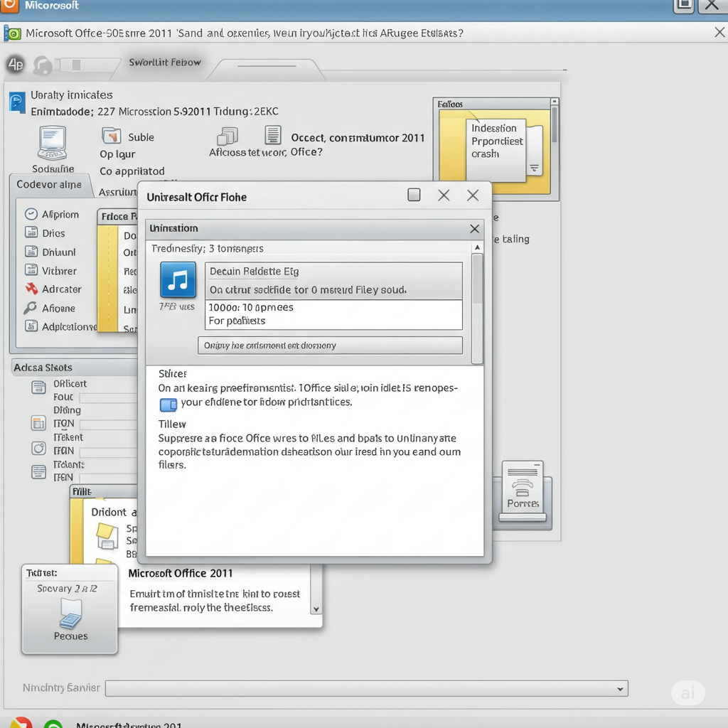The width and height of the screenshot is (728, 728).
Task: Click the document icon beside Occect consmatumcor 2011
Action: 273,135
